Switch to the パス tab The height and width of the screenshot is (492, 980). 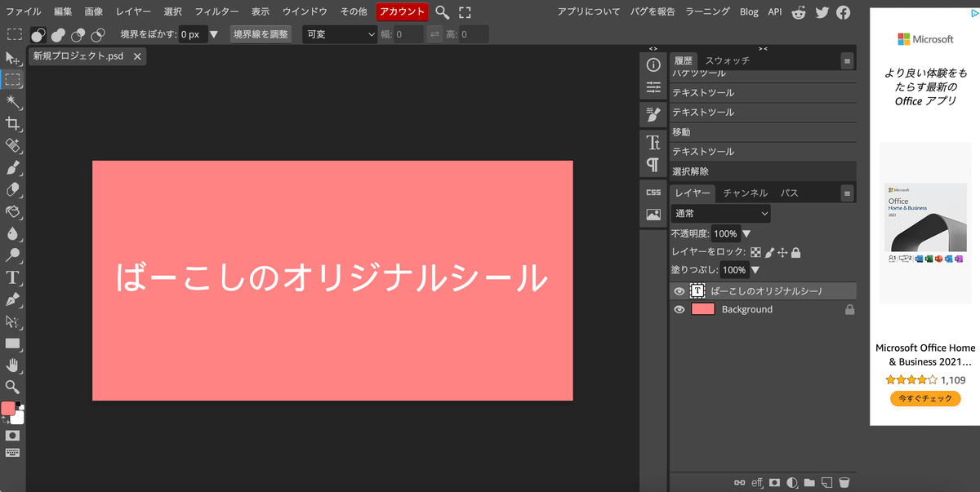pos(789,193)
